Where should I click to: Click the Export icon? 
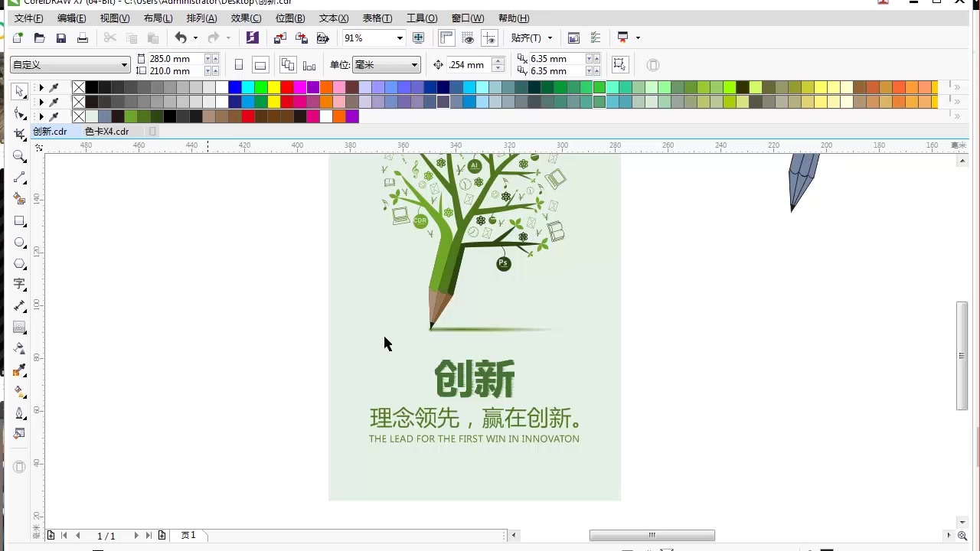[302, 37]
